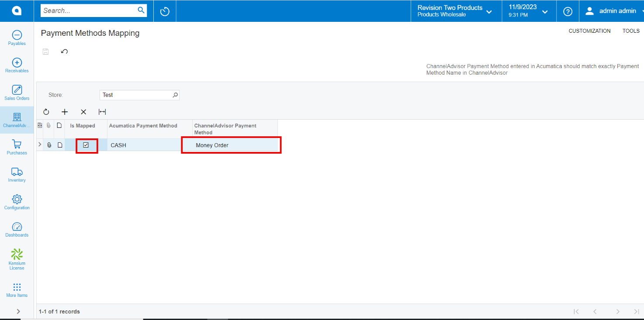Open Inventory workspace

[17, 175]
